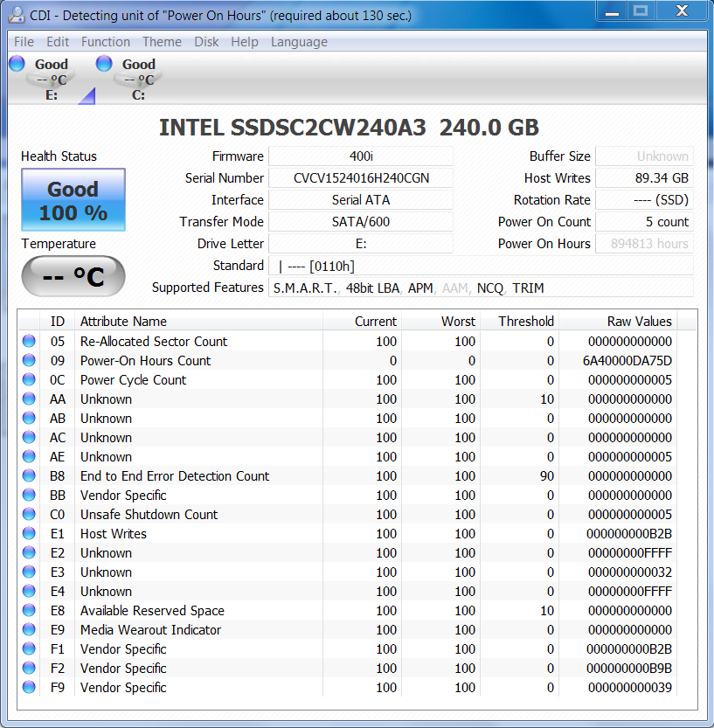The image size is (714, 728).
Task: Click the Raw Values column header
Action: pyautogui.click(x=639, y=321)
